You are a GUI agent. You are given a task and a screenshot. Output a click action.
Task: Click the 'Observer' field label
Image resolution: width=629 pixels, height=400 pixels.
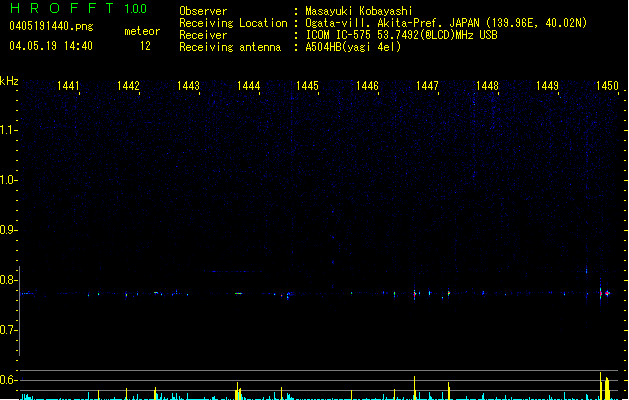[203, 11]
